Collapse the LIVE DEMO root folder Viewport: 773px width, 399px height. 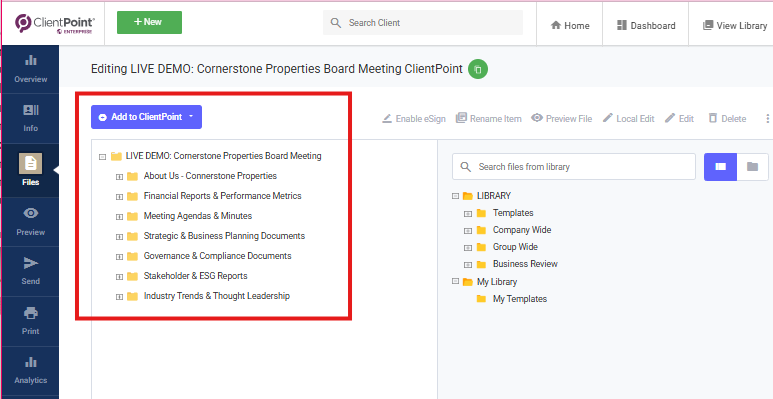pos(103,157)
